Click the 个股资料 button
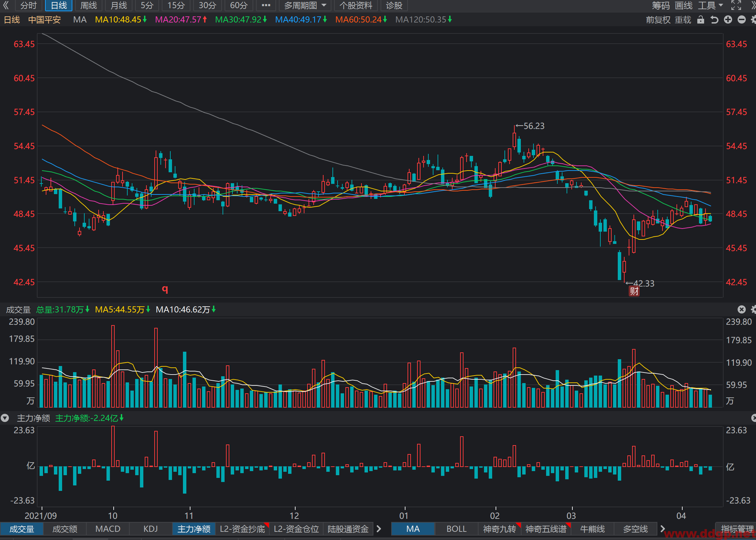 click(356, 5)
